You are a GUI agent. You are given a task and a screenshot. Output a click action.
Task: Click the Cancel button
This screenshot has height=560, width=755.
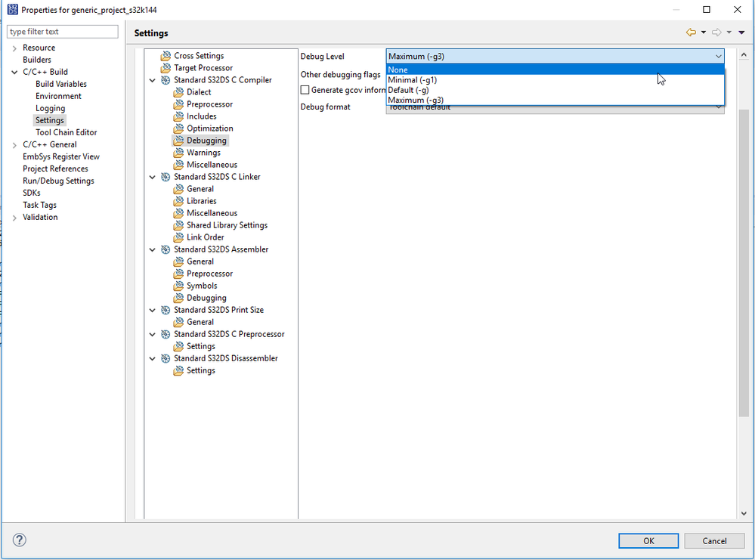coord(714,541)
